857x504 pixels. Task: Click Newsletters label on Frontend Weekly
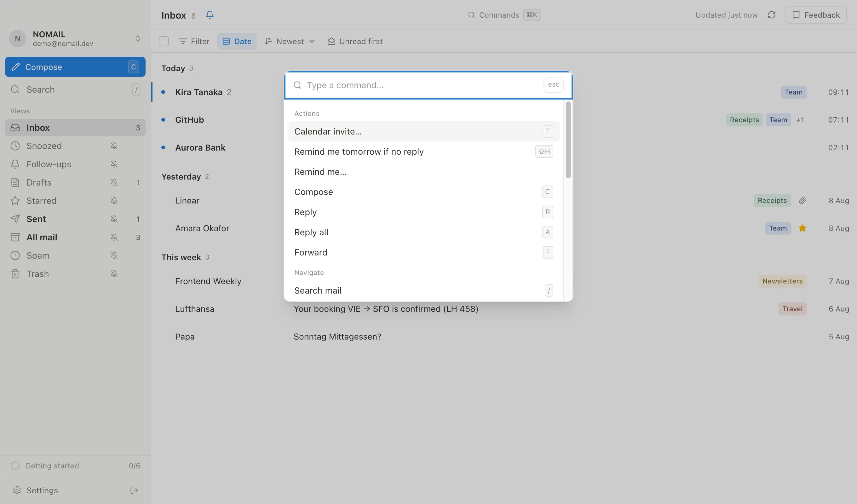tap(782, 281)
